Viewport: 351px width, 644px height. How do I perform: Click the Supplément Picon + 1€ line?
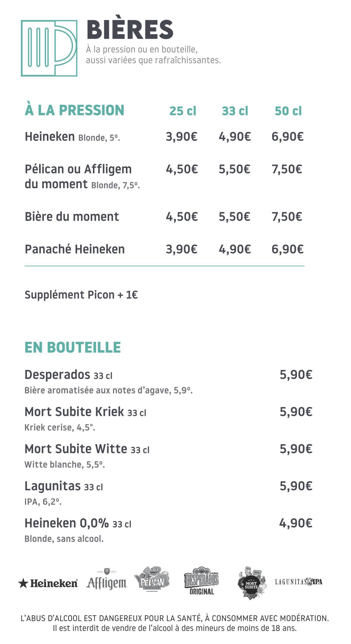click(x=81, y=295)
